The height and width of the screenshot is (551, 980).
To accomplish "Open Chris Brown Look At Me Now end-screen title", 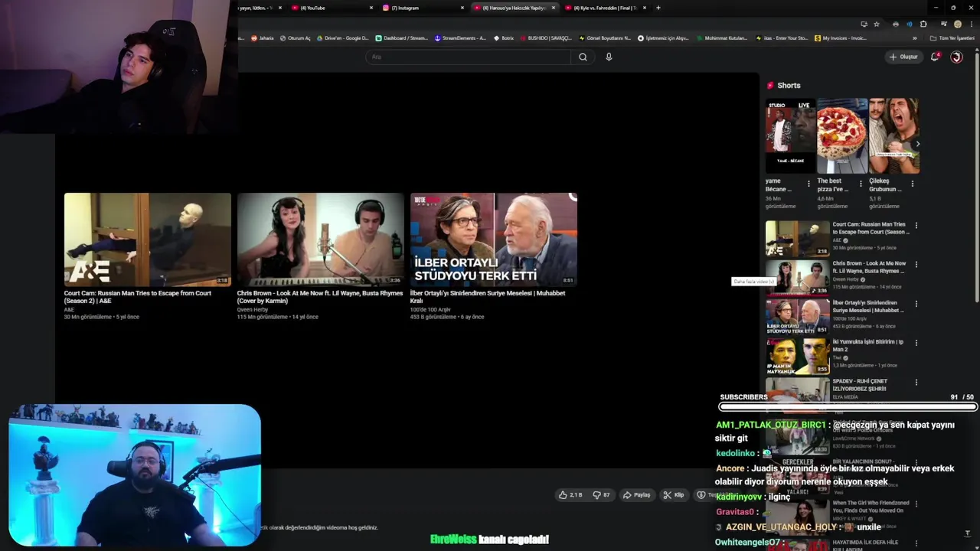I will [x=320, y=297].
